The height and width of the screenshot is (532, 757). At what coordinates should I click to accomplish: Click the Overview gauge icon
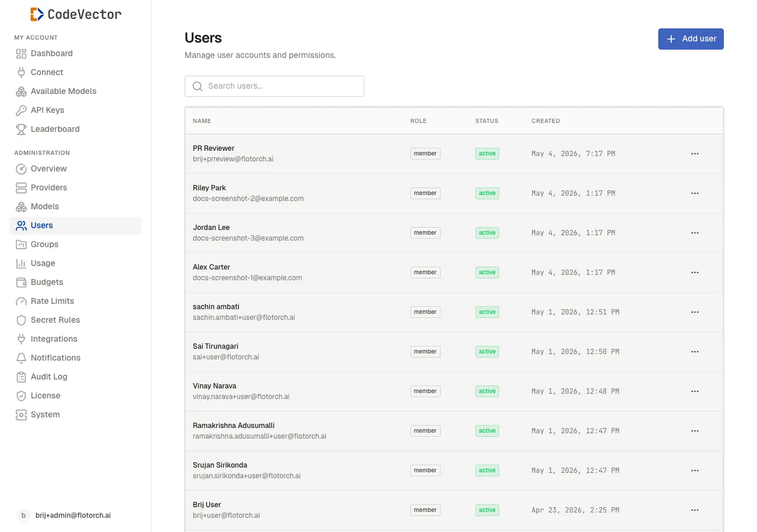(x=21, y=169)
